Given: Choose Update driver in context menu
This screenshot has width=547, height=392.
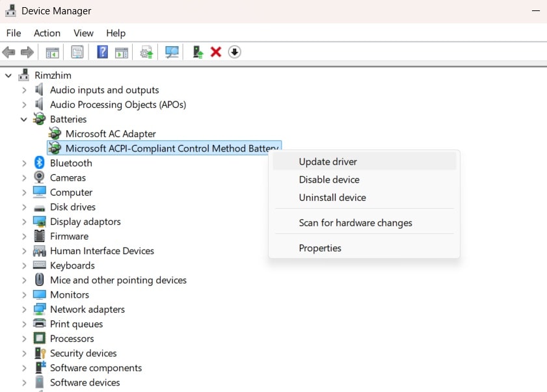Looking at the screenshot, I should [x=364, y=161].
